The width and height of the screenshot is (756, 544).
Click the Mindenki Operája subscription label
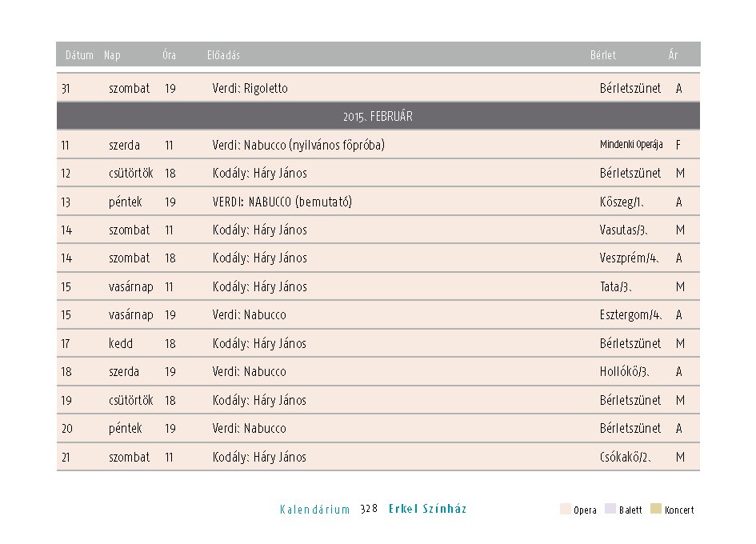tap(631, 144)
